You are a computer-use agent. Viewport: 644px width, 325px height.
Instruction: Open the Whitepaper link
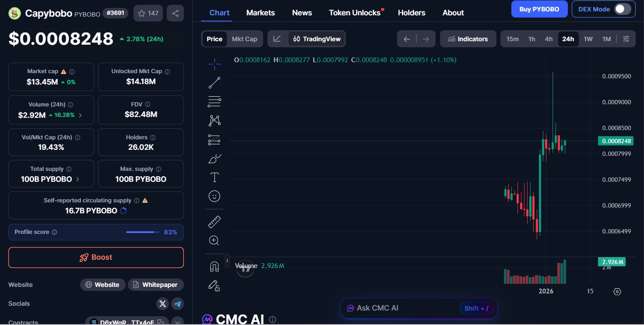(x=156, y=285)
